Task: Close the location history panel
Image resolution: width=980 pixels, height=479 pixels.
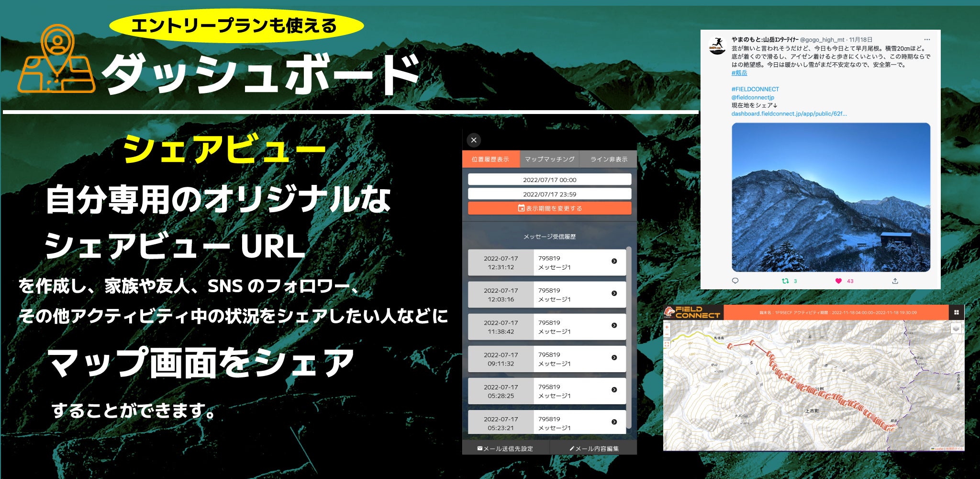Action: [474, 140]
